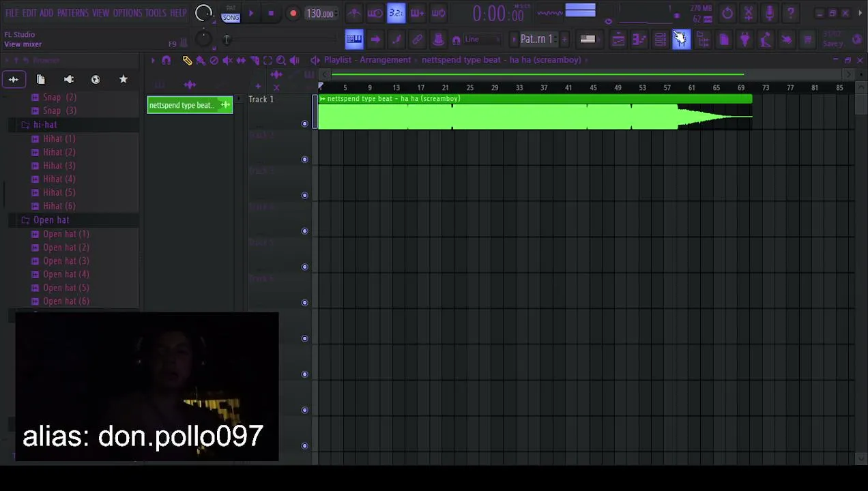
Task: Select the Delete tool in playlist toolbar
Action: click(x=214, y=60)
